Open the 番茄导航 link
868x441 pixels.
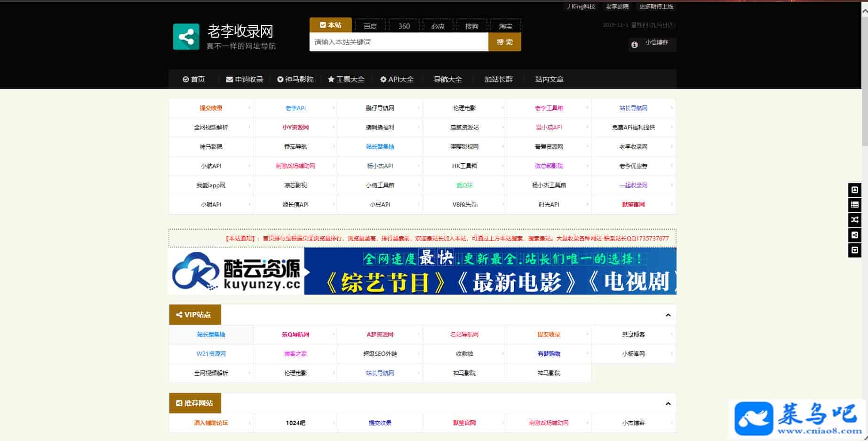coord(295,147)
